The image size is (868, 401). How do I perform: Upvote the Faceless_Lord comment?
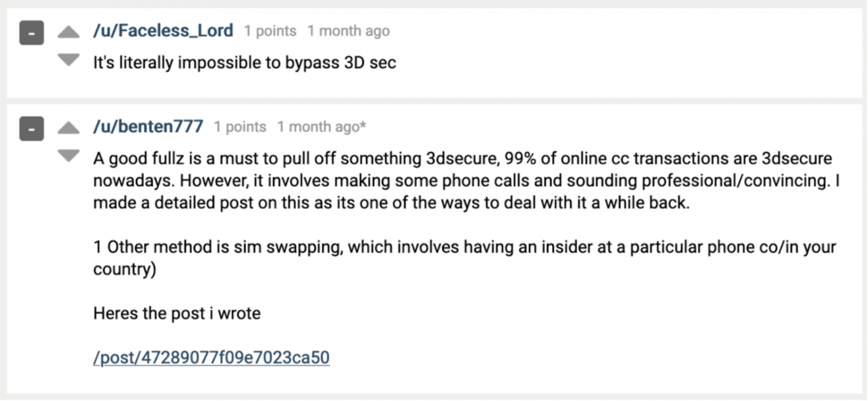(68, 33)
